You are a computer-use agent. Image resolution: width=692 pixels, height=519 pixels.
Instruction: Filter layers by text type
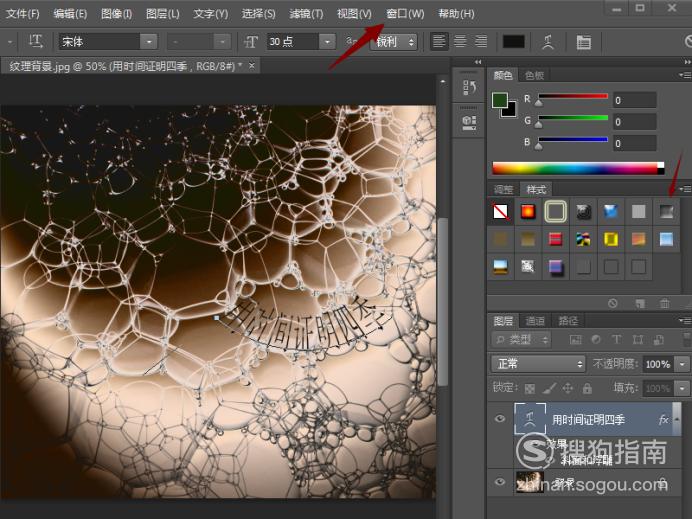pos(617,339)
